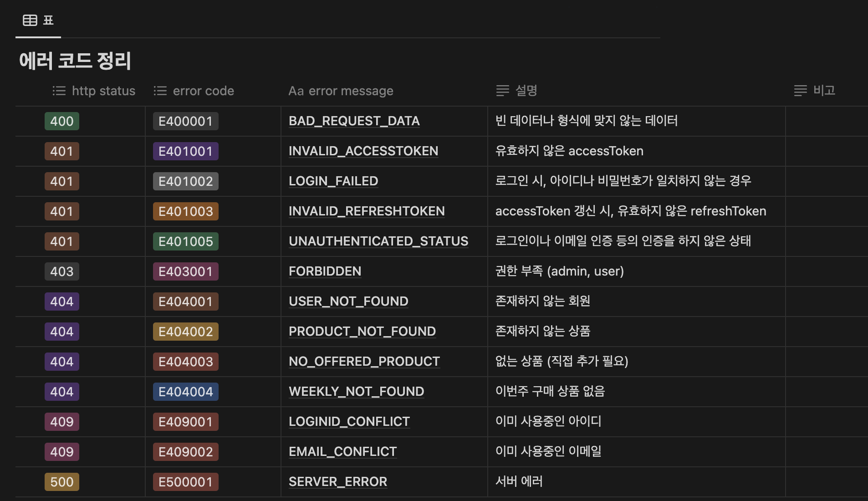Click the E401002 error code tag
Viewport: 868px width, 501px height.
[186, 181]
